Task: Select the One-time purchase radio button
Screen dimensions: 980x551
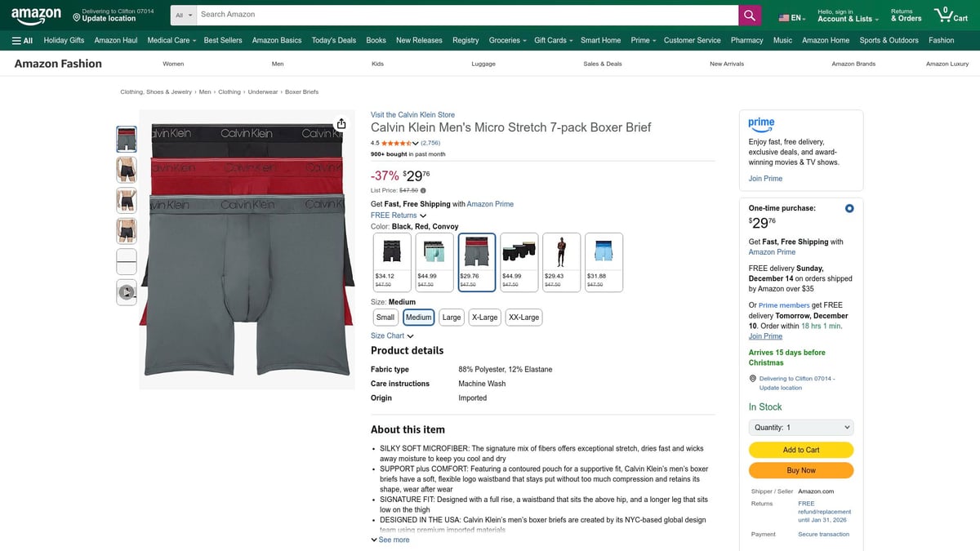Action: pyautogui.click(x=849, y=208)
